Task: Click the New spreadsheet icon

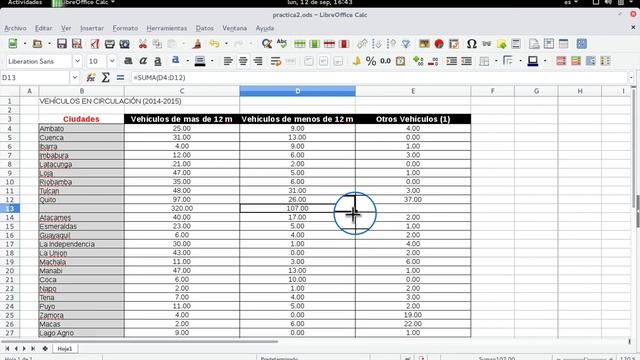Action: pyautogui.click(x=13, y=44)
